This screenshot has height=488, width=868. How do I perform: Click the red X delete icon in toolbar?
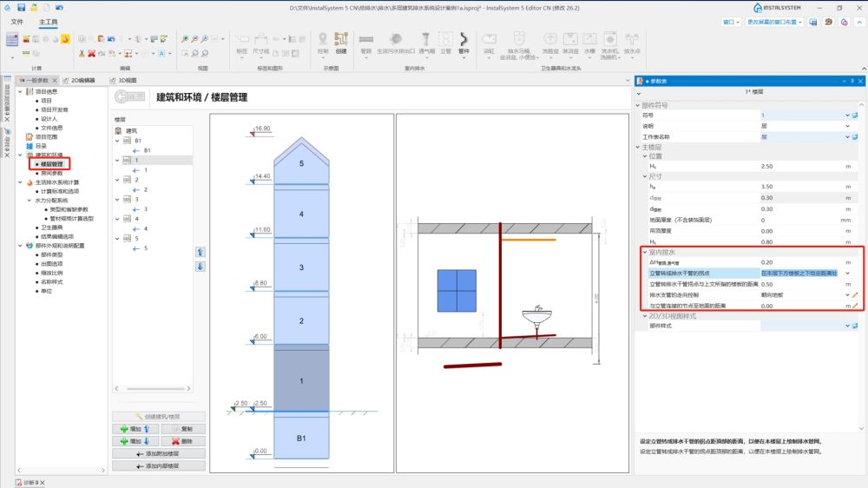(x=92, y=53)
